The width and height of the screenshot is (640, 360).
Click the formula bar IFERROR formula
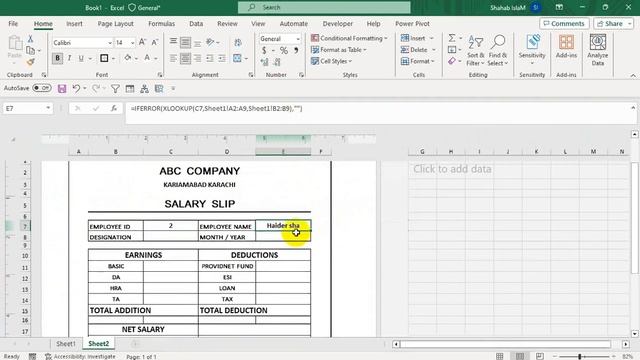click(216, 109)
